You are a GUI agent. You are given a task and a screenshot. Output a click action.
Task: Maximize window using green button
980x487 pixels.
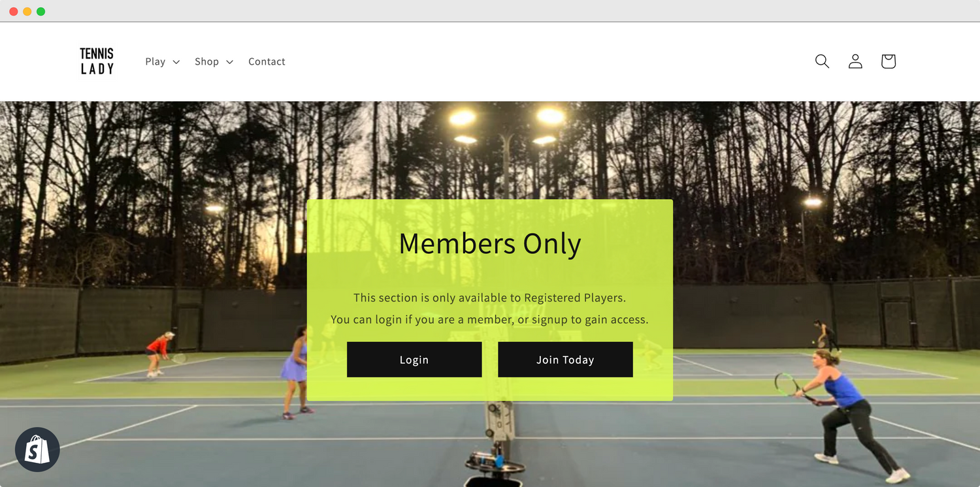[x=41, y=12]
